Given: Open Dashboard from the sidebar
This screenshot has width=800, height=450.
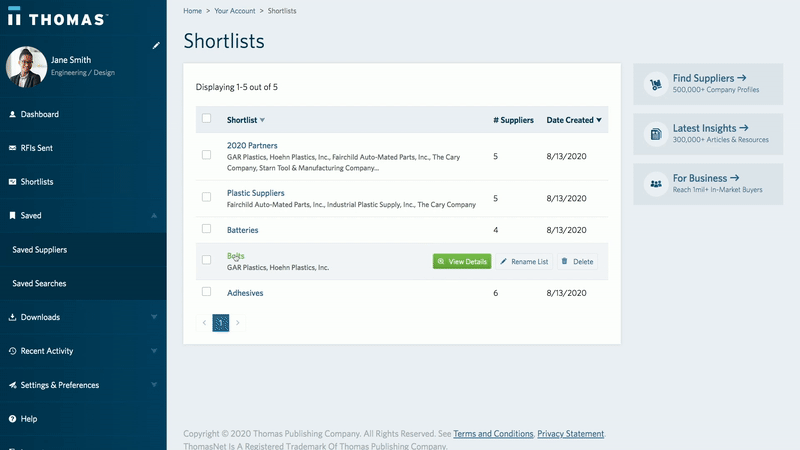Looking at the screenshot, I should click(x=40, y=114).
